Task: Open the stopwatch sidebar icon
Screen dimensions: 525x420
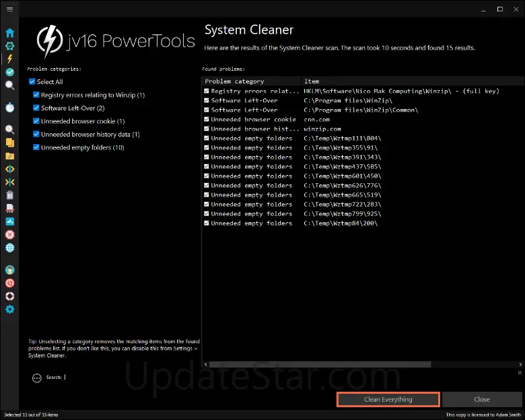Action: (x=9, y=107)
